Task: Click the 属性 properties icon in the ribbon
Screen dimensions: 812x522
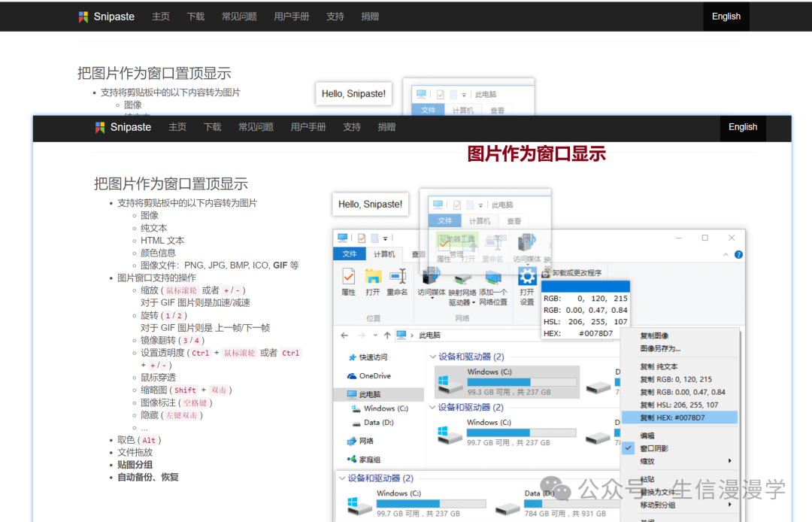Action: 349,277
